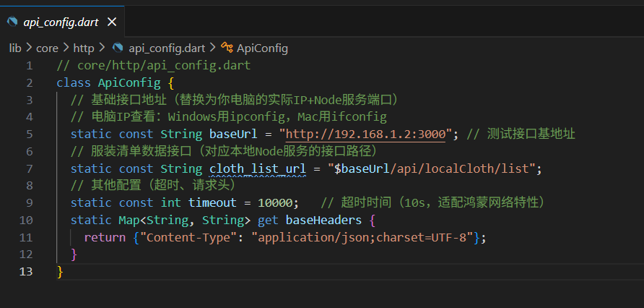Click the 测试接口基地址 comment on line 5

point(521,134)
